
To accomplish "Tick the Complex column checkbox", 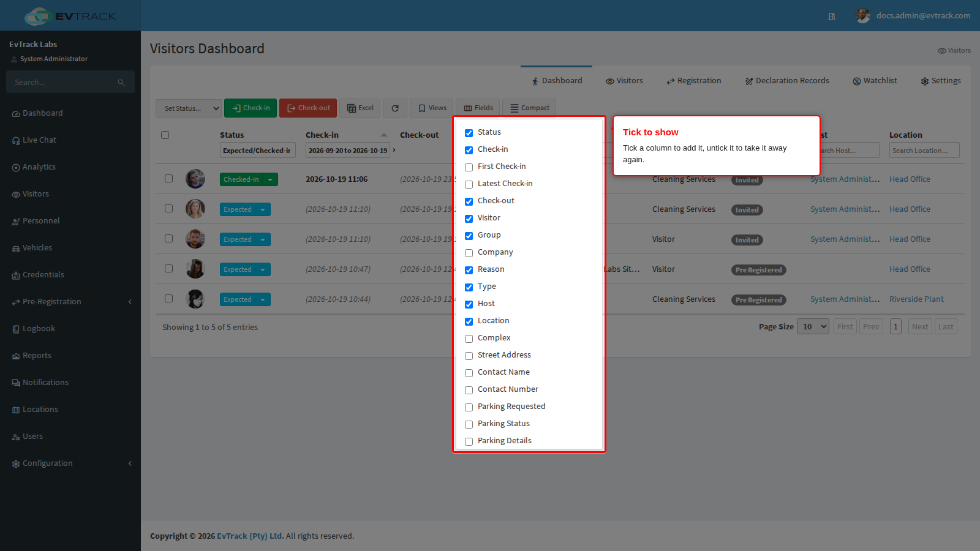I will pos(469,339).
